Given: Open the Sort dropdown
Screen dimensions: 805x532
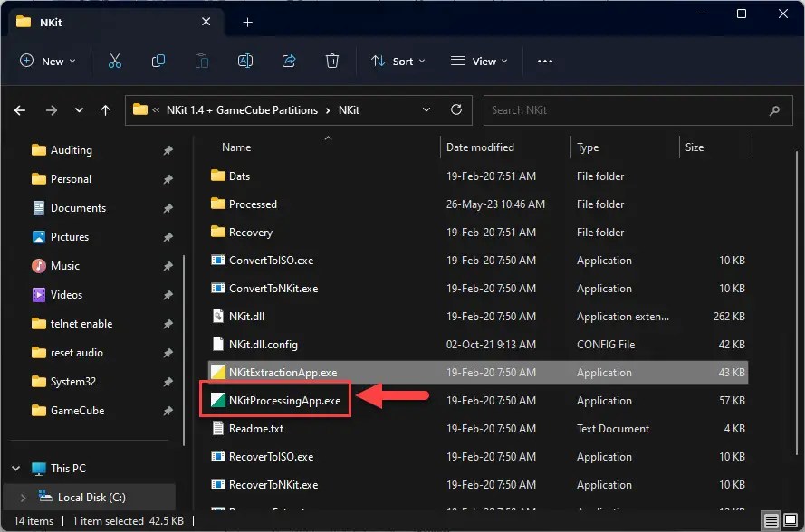Looking at the screenshot, I should tap(398, 61).
